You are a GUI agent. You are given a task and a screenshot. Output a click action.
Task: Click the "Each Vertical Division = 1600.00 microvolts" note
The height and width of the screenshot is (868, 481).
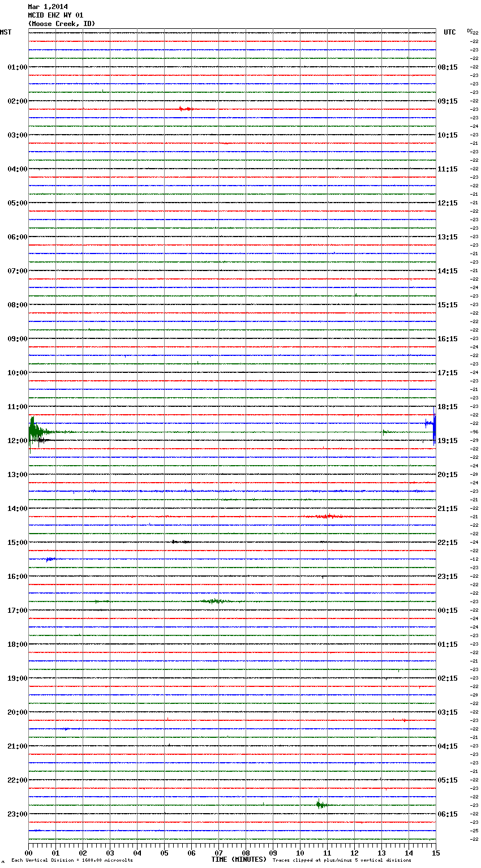point(72,861)
